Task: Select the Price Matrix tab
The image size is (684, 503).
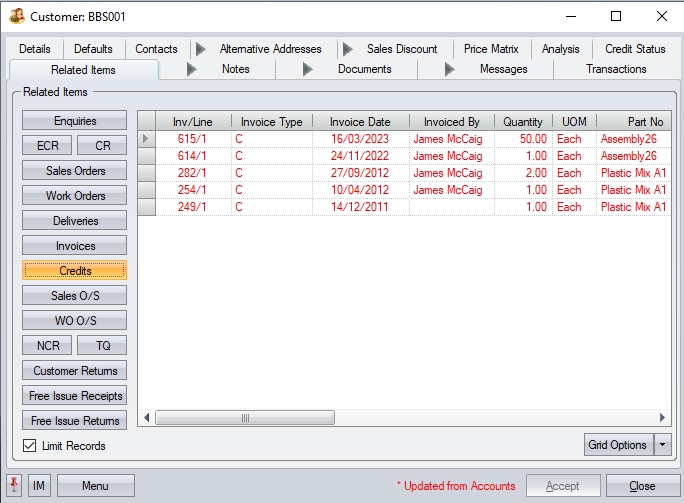Action: pyautogui.click(x=491, y=49)
